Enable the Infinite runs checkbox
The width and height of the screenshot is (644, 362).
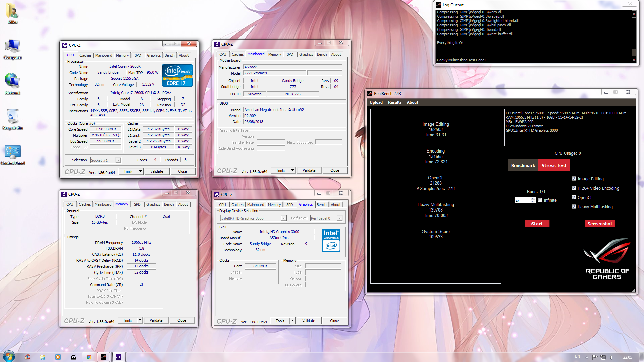point(540,200)
